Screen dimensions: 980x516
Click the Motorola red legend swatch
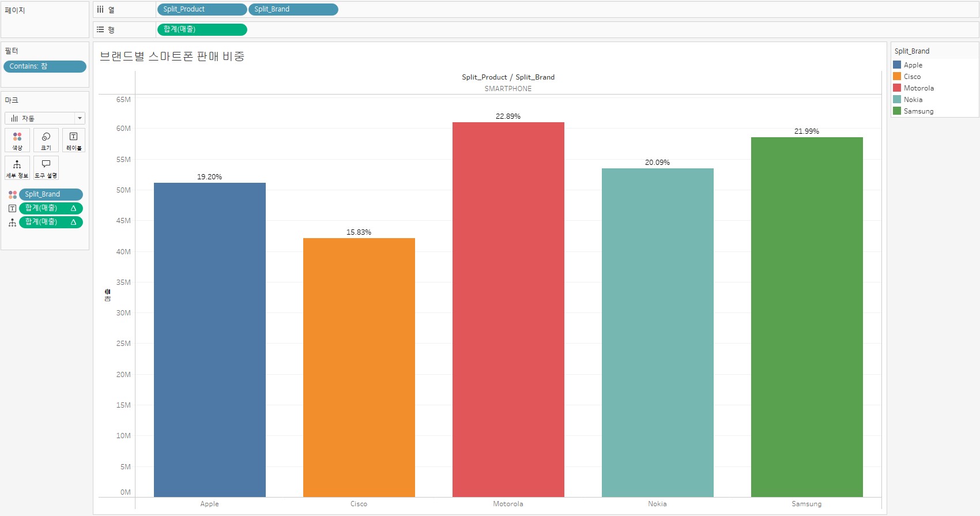point(897,88)
